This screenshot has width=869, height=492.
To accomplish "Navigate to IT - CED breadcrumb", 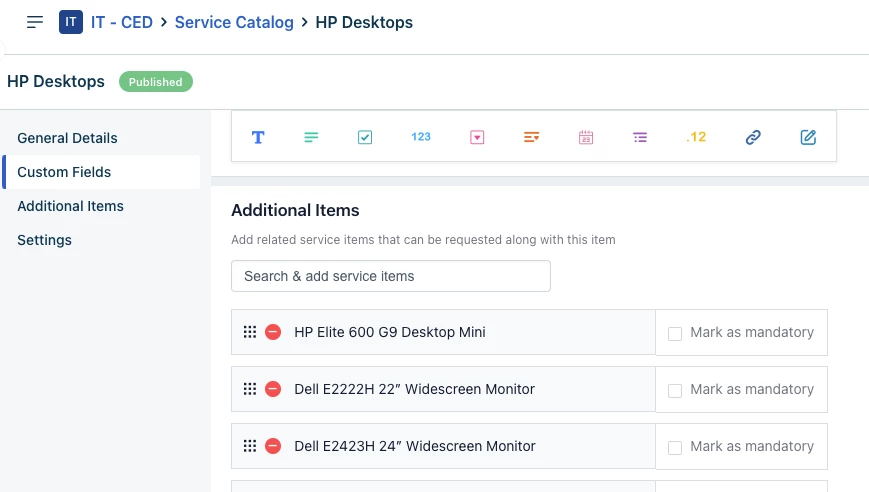I will tap(121, 22).
